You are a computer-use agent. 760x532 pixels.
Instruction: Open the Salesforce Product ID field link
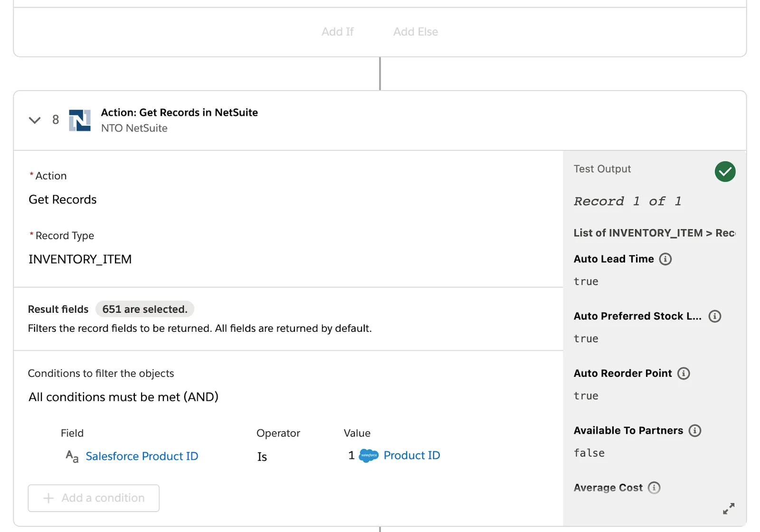142,456
